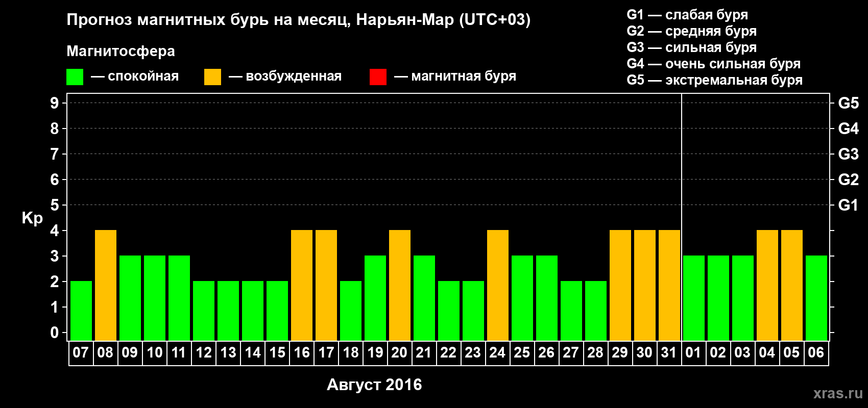Image resolution: width=868 pixels, height=408 pixels.
Task: Select the date cell 06
Action: click(x=816, y=353)
